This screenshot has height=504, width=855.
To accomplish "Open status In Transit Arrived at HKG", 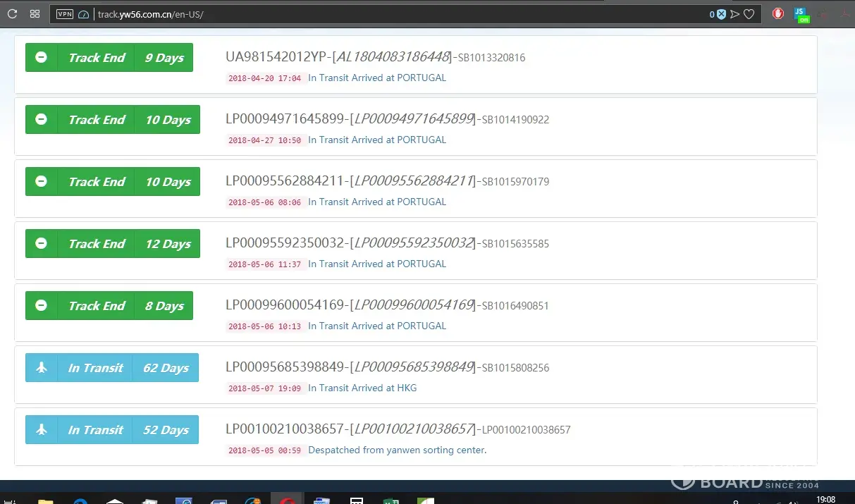I will coord(362,388).
